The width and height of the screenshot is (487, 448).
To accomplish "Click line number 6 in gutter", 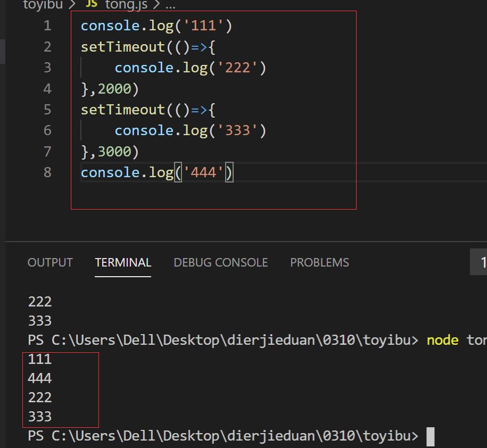I will pyautogui.click(x=47, y=130).
